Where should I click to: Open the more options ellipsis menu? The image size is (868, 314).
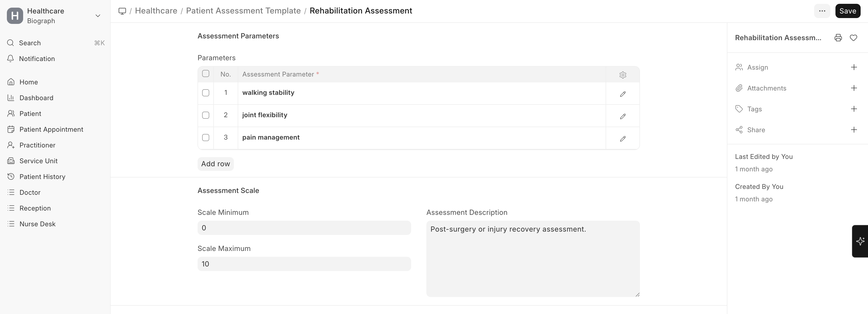(x=822, y=10)
